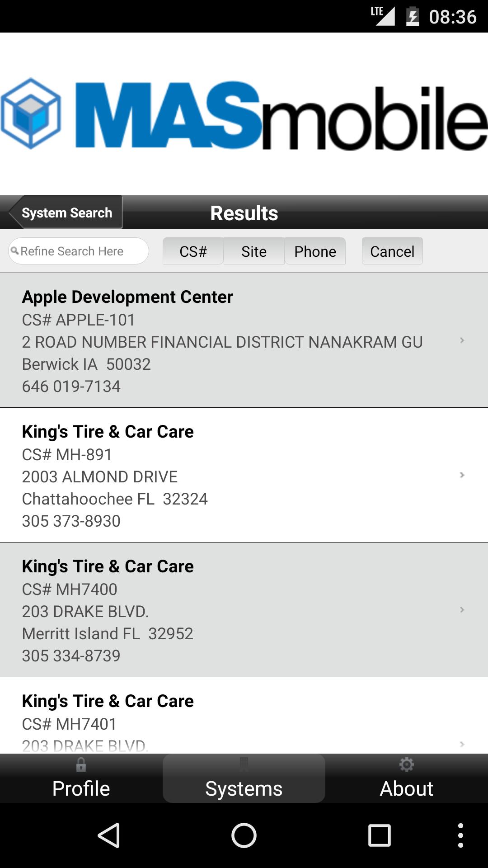
Task: Tap the About gear icon
Action: tap(406, 764)
